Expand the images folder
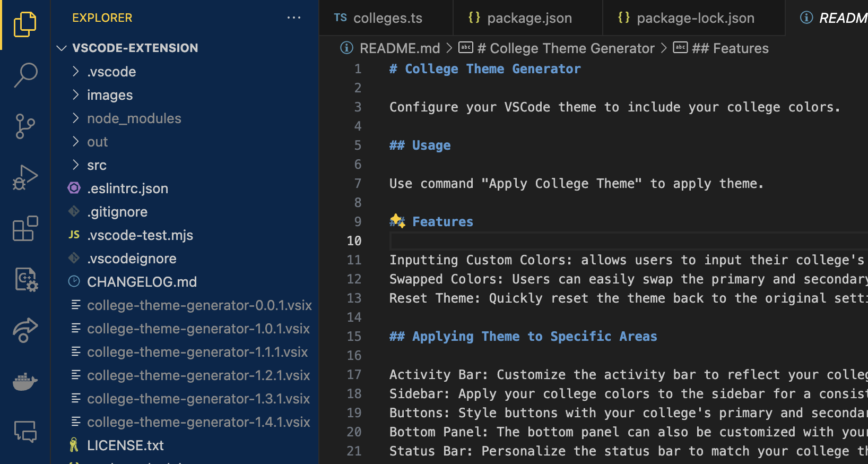The width and height of the screenshot is (868, 464). (76, 94)
